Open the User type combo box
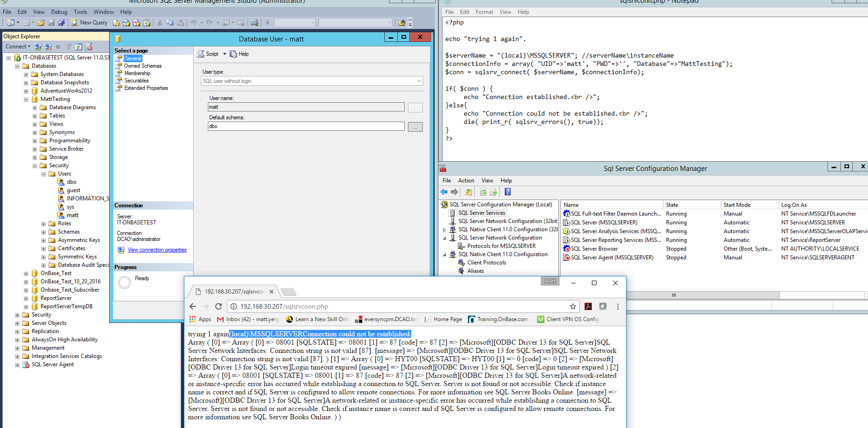The image size is (868, 428). [x=312, y=81]
